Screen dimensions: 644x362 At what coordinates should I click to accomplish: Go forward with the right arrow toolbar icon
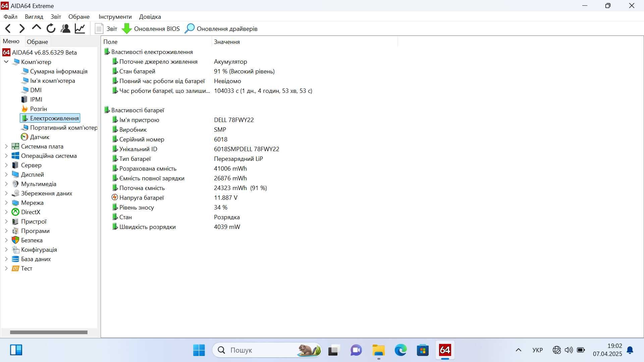click(x=22, y=29)
